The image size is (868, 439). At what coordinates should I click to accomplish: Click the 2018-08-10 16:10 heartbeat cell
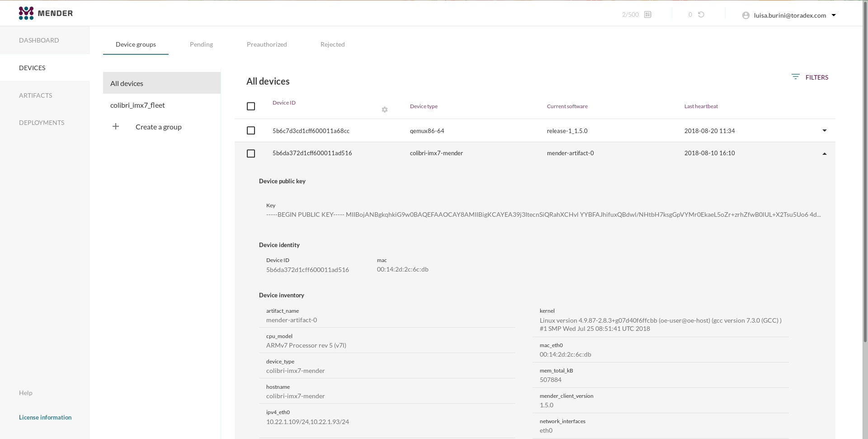tap(710, 153)
